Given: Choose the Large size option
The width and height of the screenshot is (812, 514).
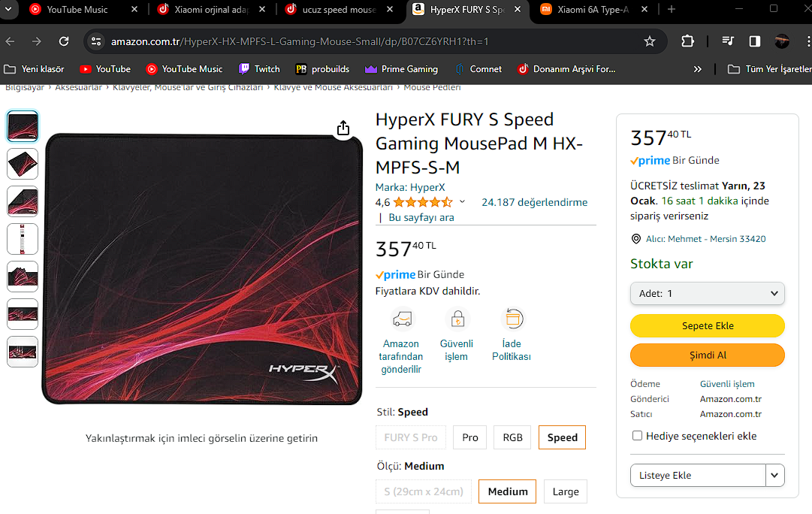Looking at the screenshot, I should coord(566,491).
